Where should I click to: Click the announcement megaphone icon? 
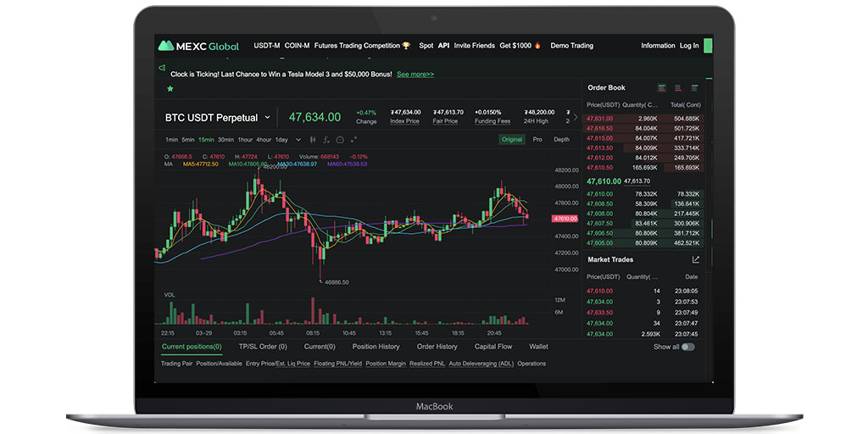(x=162, y=68)
